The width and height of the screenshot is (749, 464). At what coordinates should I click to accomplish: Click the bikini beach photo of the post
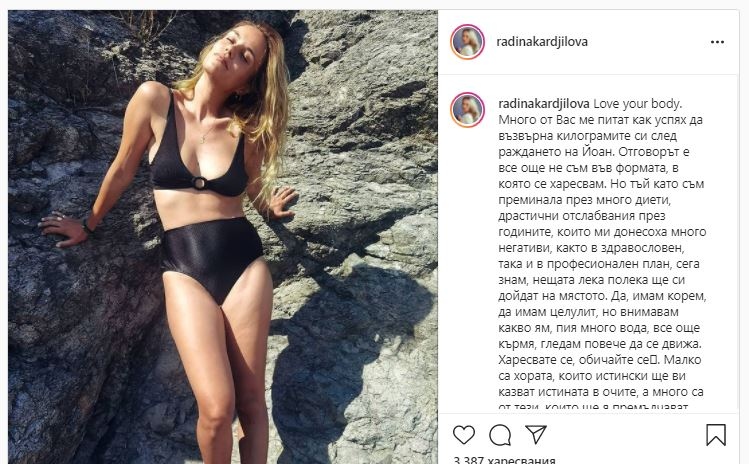223,237
